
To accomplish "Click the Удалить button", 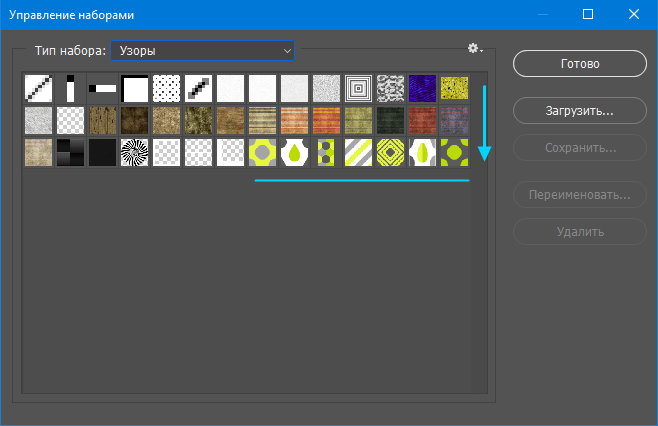I will coord(580,232).
